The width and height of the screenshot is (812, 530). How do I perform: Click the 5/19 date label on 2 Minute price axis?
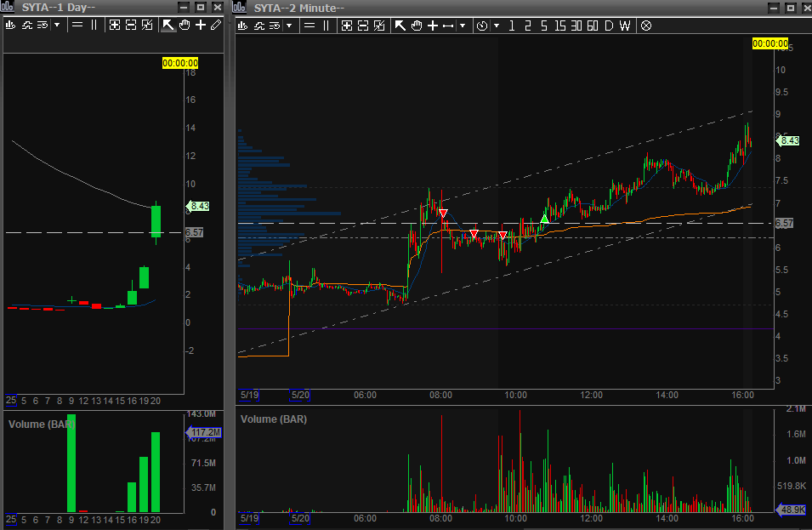point(249,395)
